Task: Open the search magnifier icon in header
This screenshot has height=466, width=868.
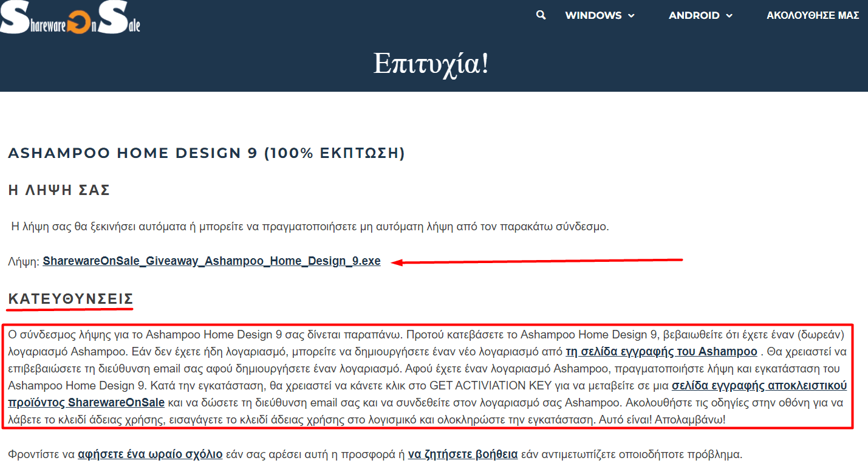Action: coord(541,15)
